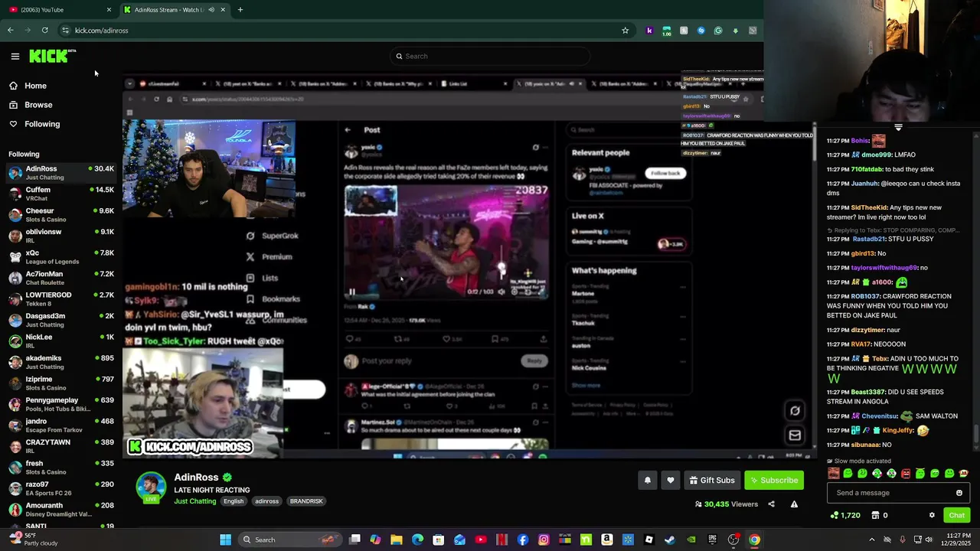Collapse chat with top arrow icon
The height and width of the screenshot is (551, 980).
pyautogui.click(x=898, y=128)
